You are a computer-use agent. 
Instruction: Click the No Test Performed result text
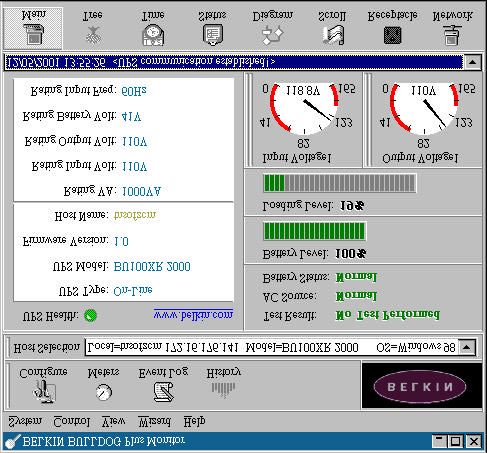(388, 314)
